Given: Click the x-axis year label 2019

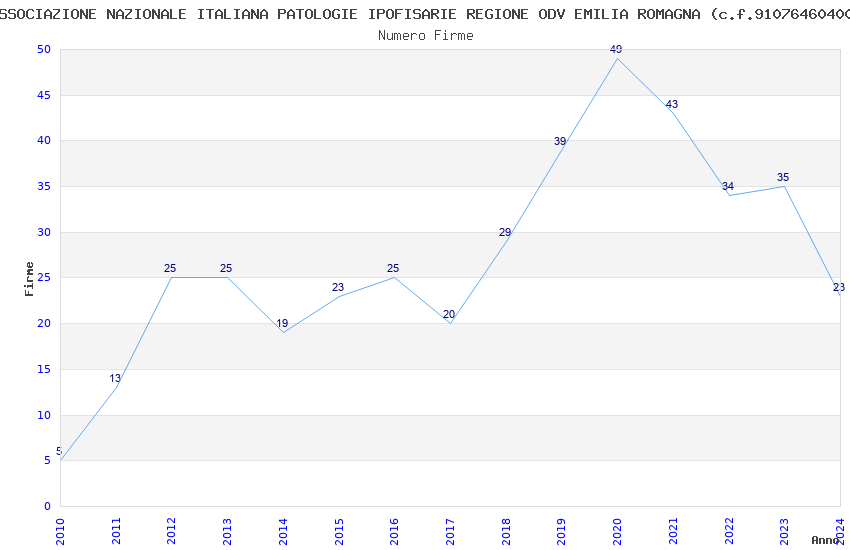Looking at the screenshot, I should (x=561, y=531).
